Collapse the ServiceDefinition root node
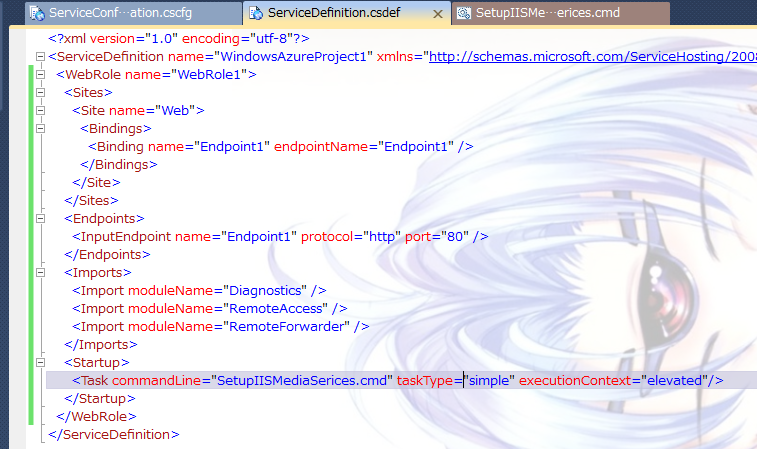This screenshot has height=449, width=757. pyautogui.click(x=41, y=57)
